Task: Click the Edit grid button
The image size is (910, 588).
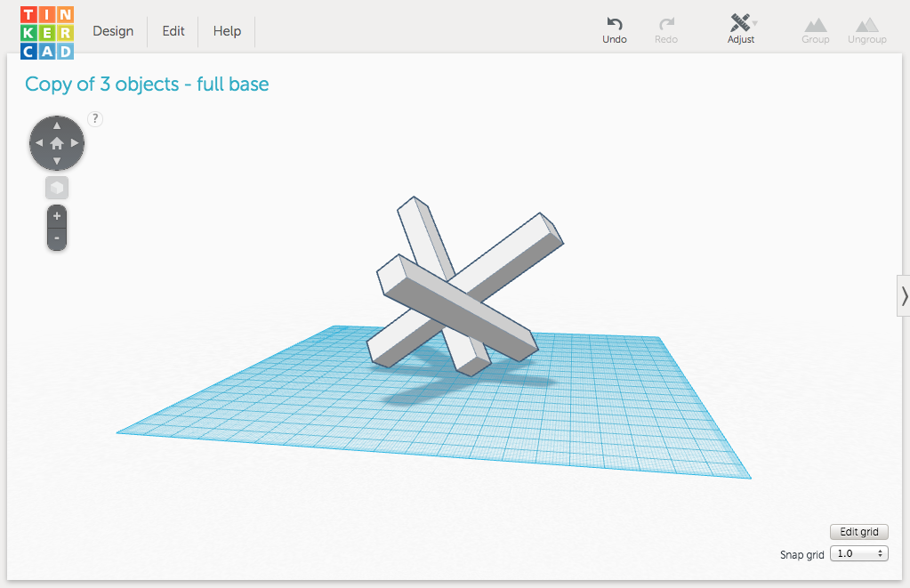Action: point(859,532)
